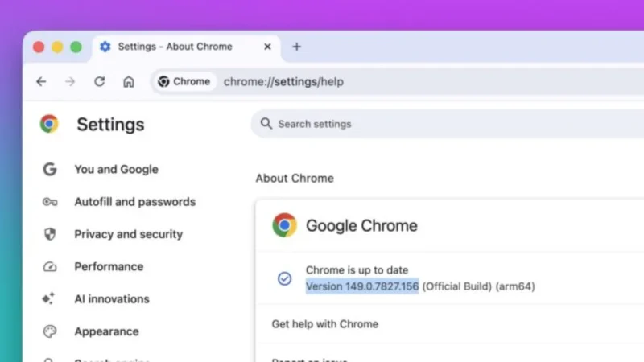Click the red close window button
Image resolution: width=644 pixels, height=362 pixels.
(39, 47)
